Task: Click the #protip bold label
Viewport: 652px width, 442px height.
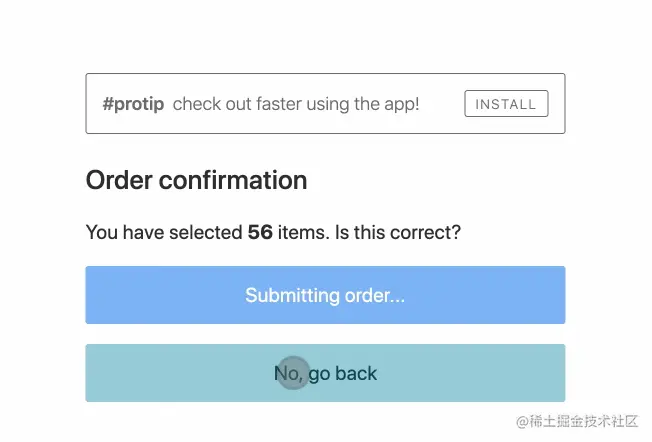Action: [x=133, y=104]
